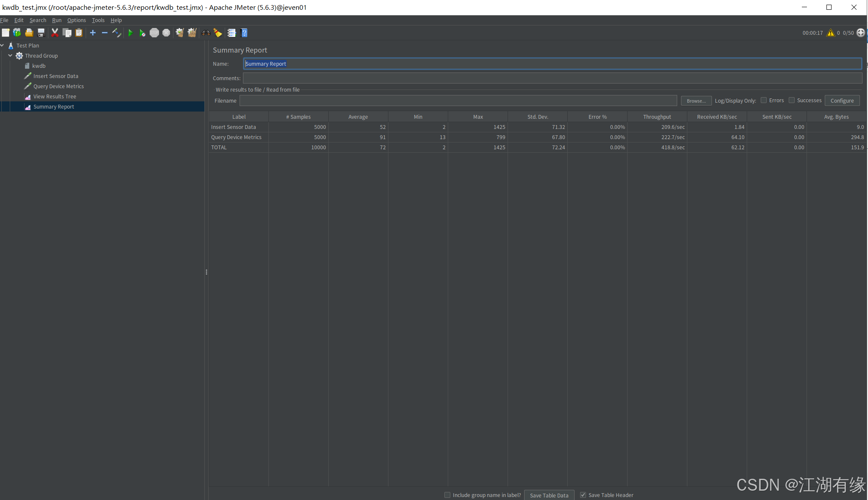The width and height of the screenshot is (868, 500).
Task: Click the green Start test button
Action: (130, 33)
